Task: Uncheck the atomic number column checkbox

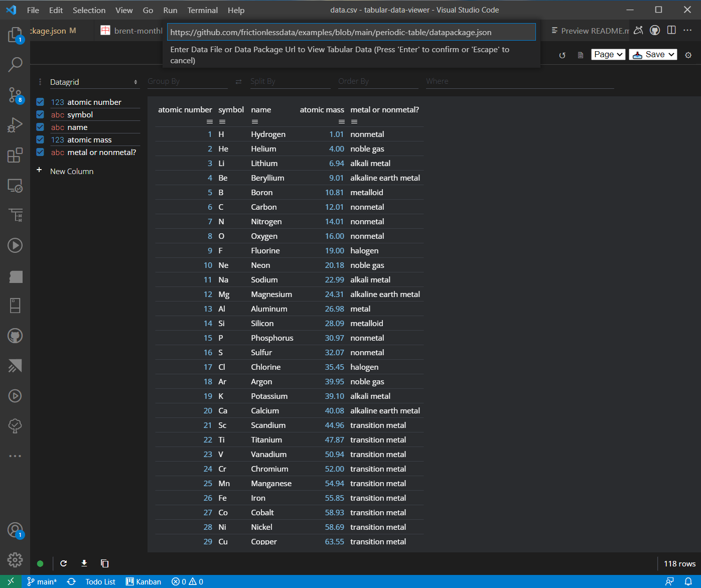Action: point(40,102)
